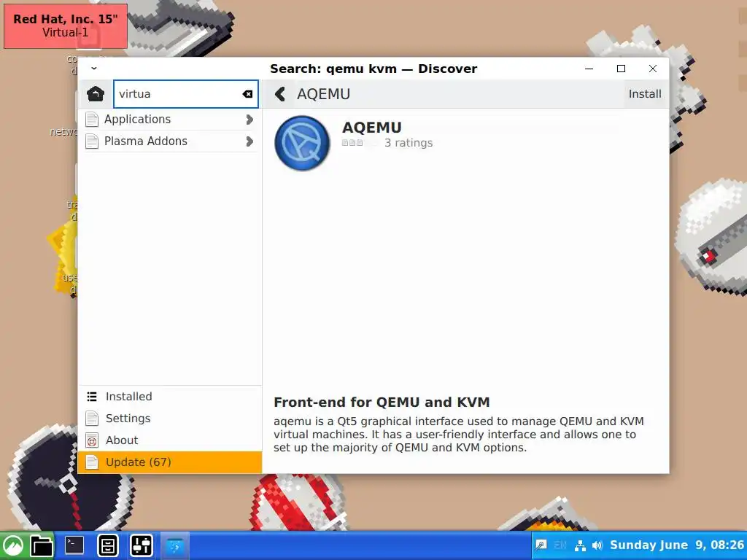747x560 pixels.
Task: Click the volume speaker tray icon
Action: click(597, 545)
